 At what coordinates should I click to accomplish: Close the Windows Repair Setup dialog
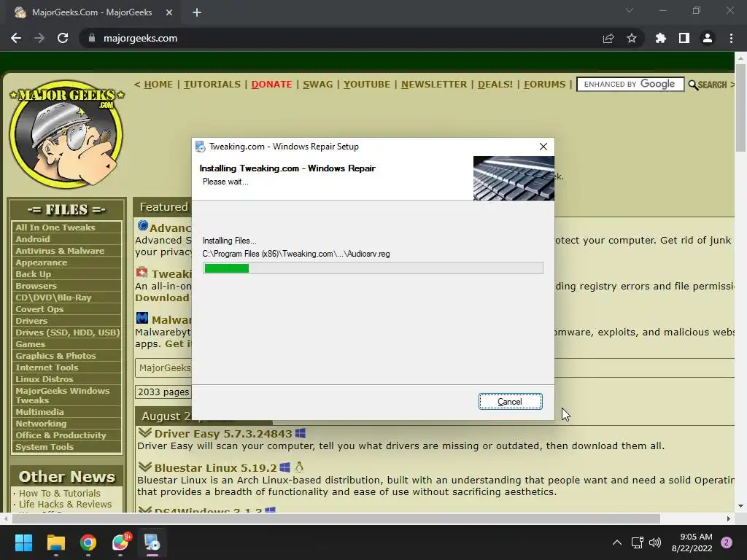543,147
